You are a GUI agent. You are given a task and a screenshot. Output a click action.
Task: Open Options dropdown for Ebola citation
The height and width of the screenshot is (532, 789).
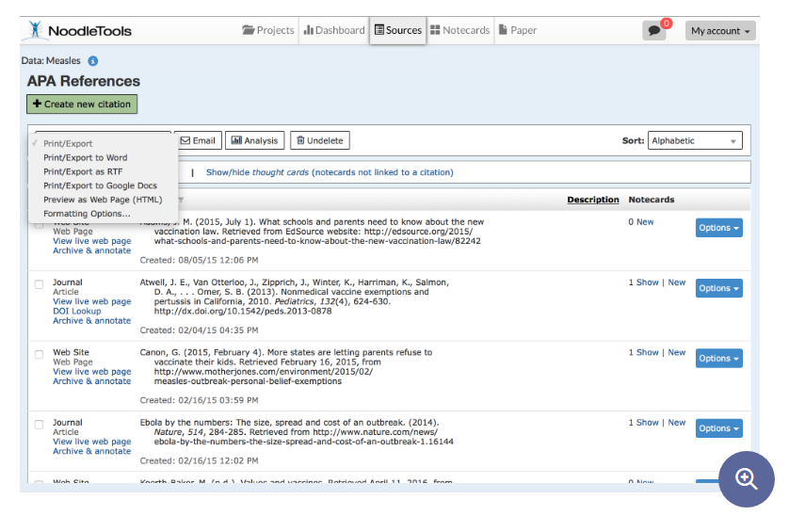pyautogui.click(x=719, y=427)
